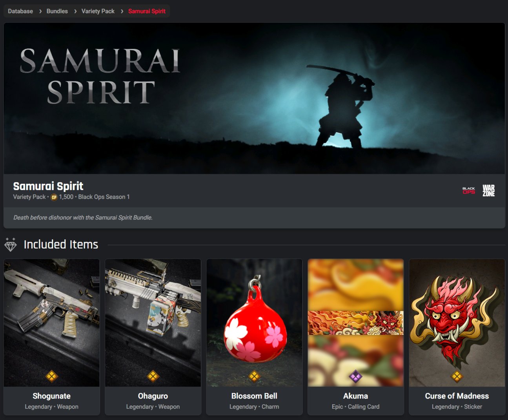Click the Black Ops game logo icon
Image resolution: width=508 pixels, height=420 pixels.
pyautogui.click(x=469, y=190)
